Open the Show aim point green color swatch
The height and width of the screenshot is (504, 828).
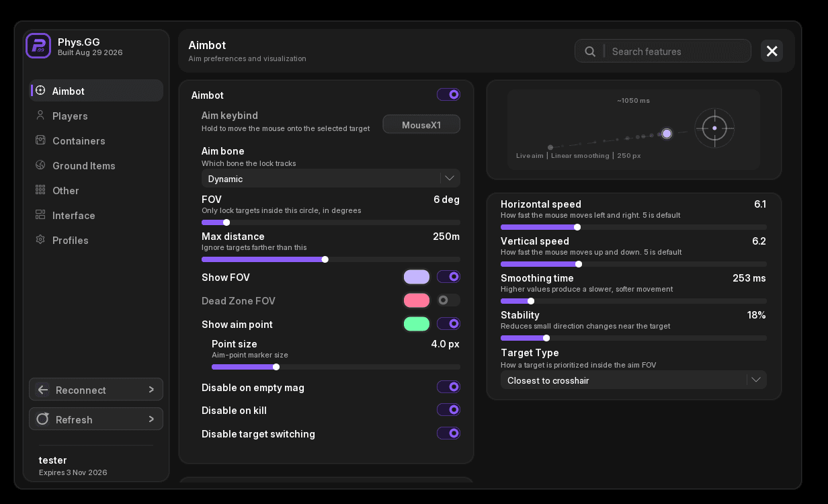(417, 324)
